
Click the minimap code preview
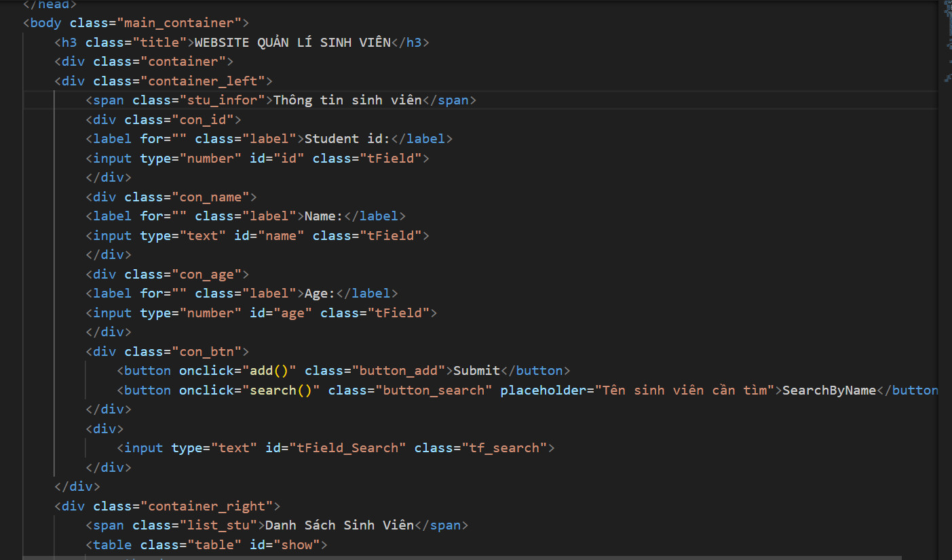(947, 41)
